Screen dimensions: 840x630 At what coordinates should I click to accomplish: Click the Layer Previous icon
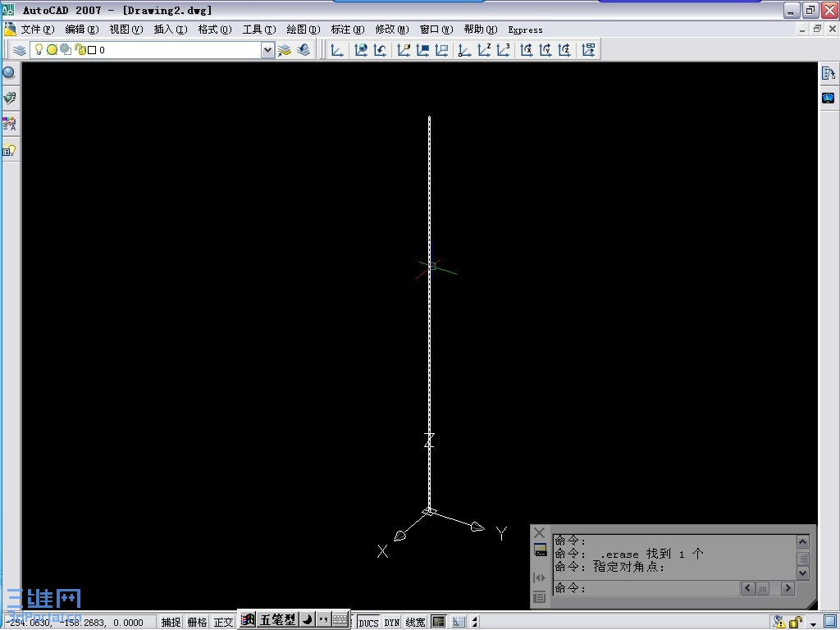coord(304,50)
